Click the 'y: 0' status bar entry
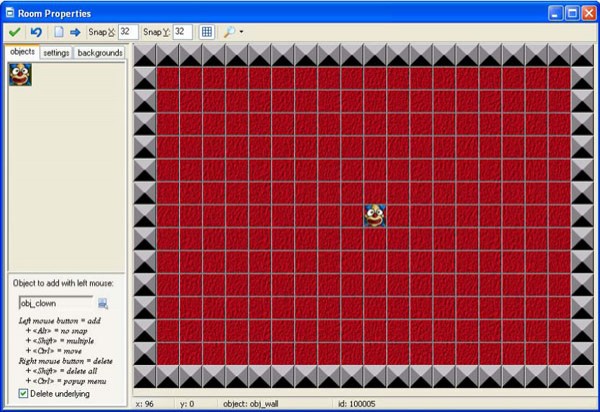This screenshot has height=412, width=600. [187, 404]
